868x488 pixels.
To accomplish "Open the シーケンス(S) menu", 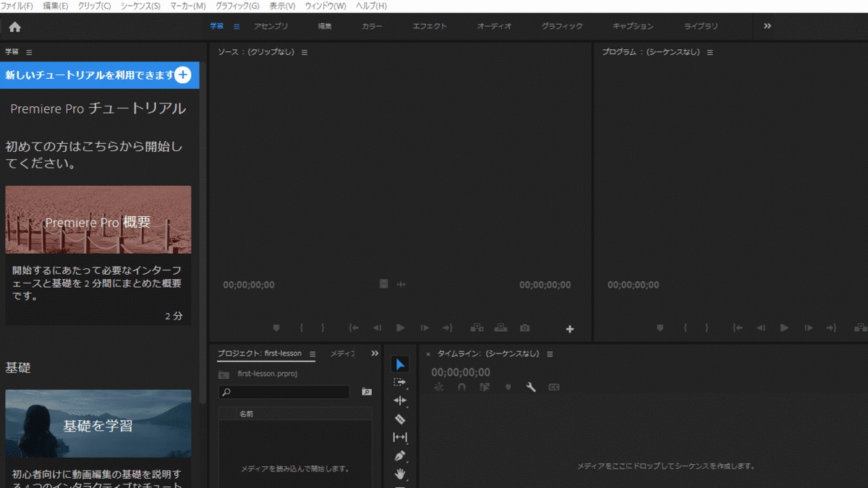I will (x=140, y=6).
